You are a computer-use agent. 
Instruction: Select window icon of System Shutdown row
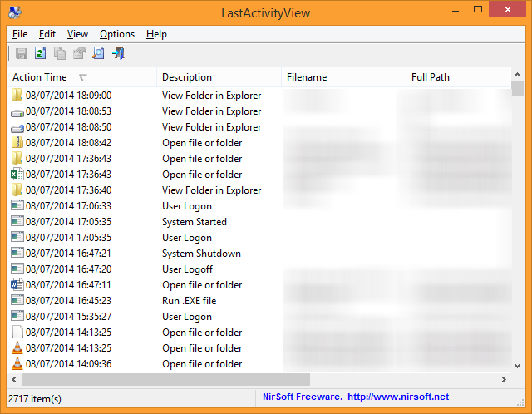17,253
